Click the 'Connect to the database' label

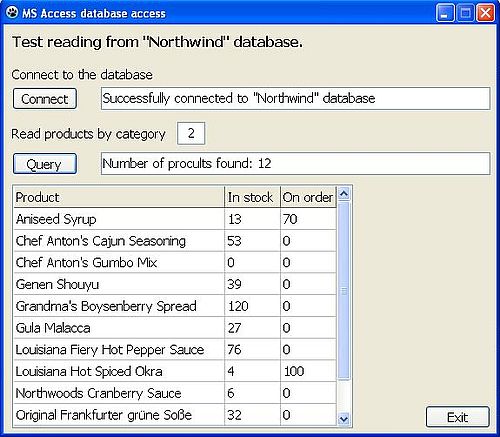coord(82,74)
